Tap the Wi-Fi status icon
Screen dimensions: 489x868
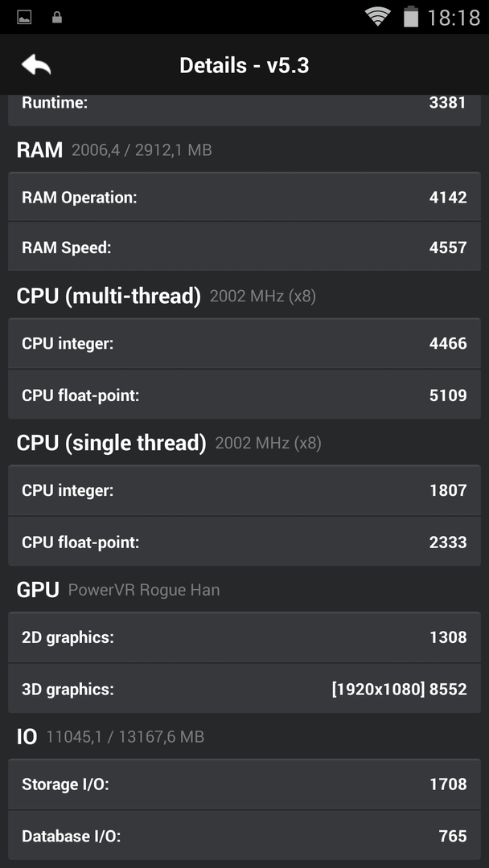pos(378,17)
